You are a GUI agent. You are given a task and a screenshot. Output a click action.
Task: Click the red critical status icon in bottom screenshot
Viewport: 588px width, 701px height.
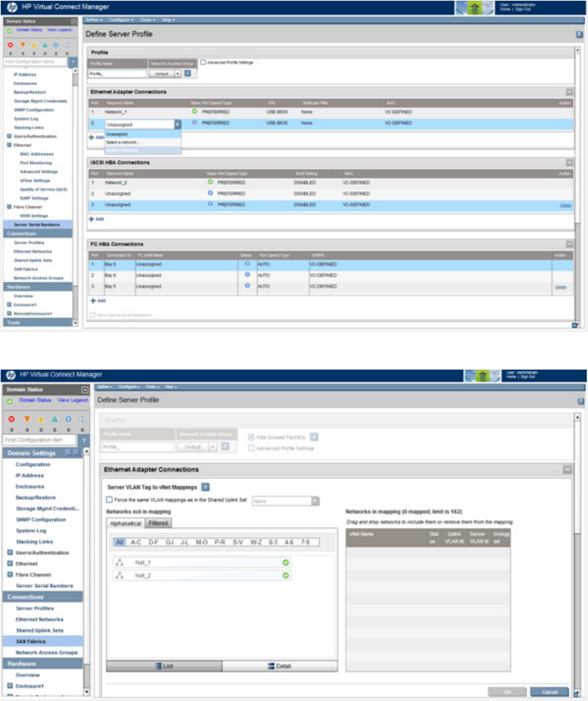click(x=12, y=419)
